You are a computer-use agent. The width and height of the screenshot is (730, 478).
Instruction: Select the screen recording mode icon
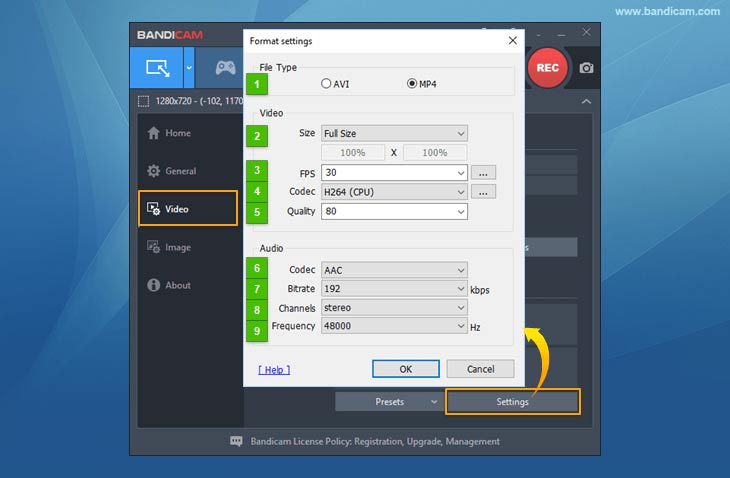[157, 68]
